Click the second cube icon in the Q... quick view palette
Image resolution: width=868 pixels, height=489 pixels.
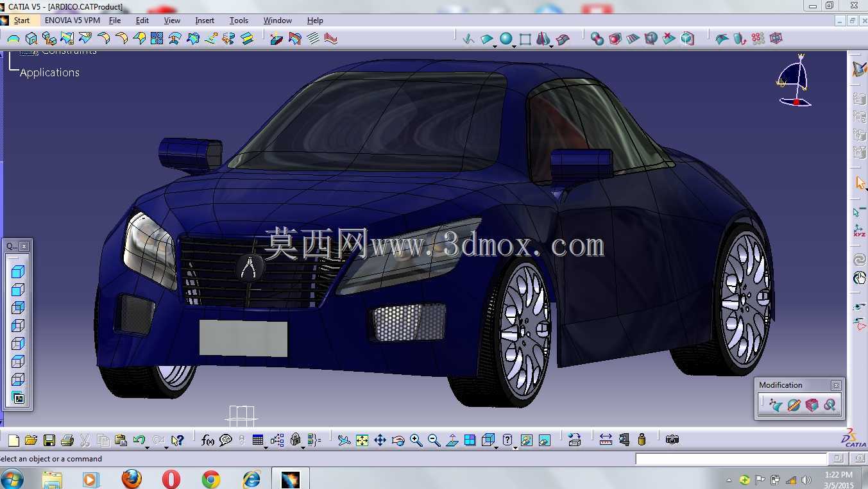(x=18, y=290)
